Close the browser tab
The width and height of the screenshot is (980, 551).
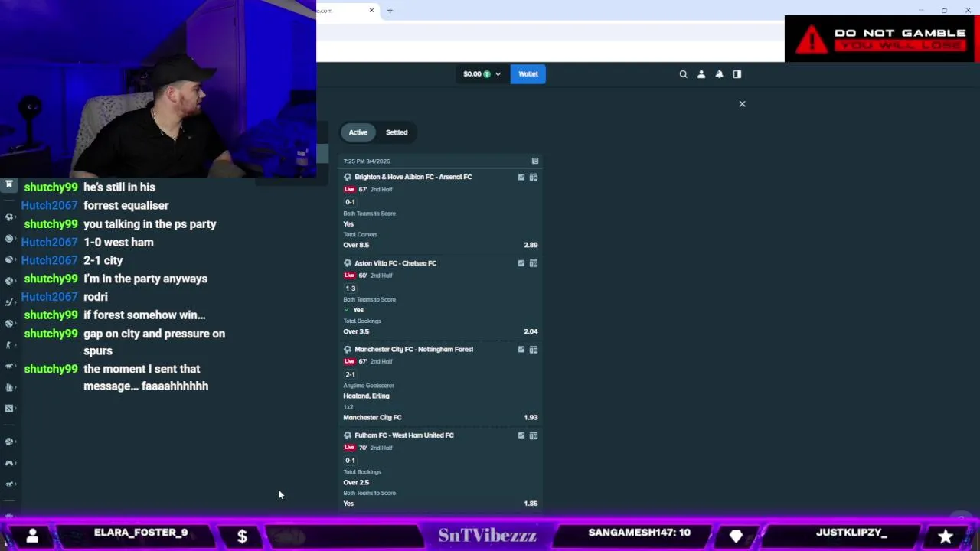click(371, 10)
